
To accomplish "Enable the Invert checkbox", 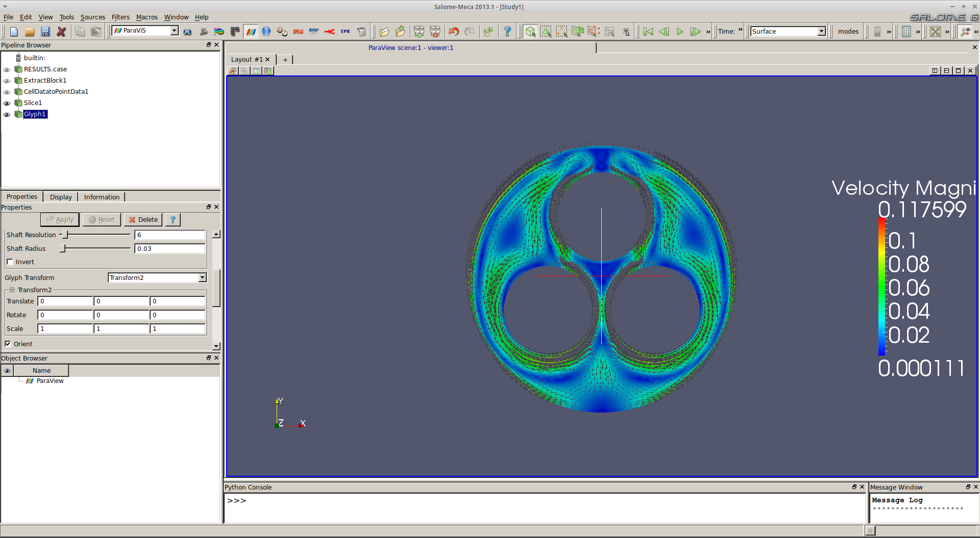I will (10, 262).
